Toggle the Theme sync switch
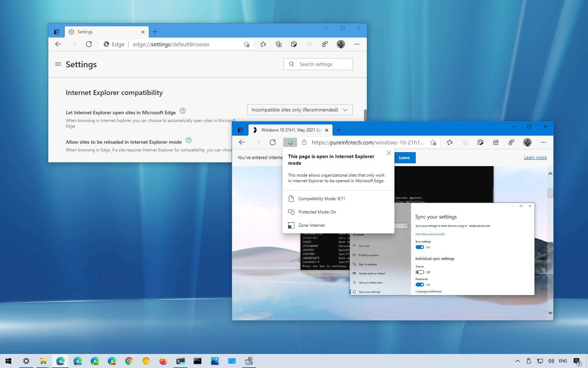588x368 pixels. coord(420,272)
